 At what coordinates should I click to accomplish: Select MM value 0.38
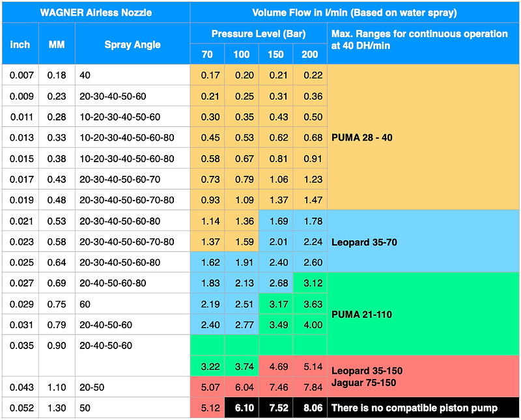(x=57, y=159)
